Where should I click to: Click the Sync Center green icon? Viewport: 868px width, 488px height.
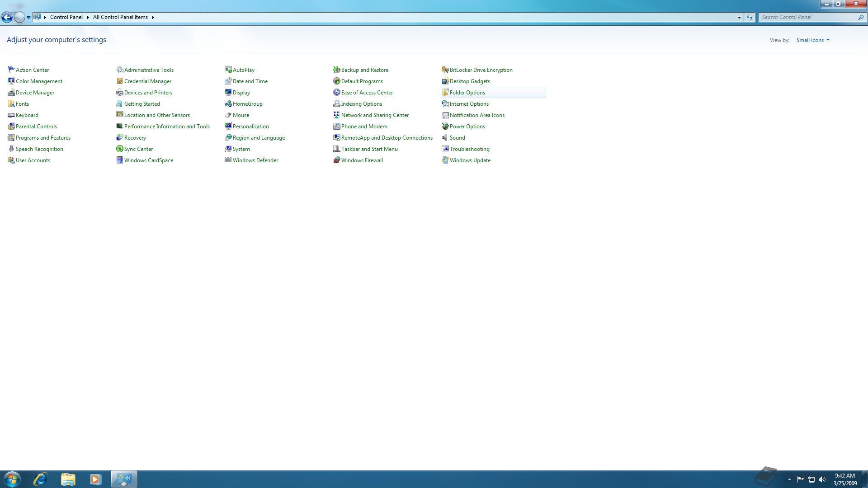(120, 149)
